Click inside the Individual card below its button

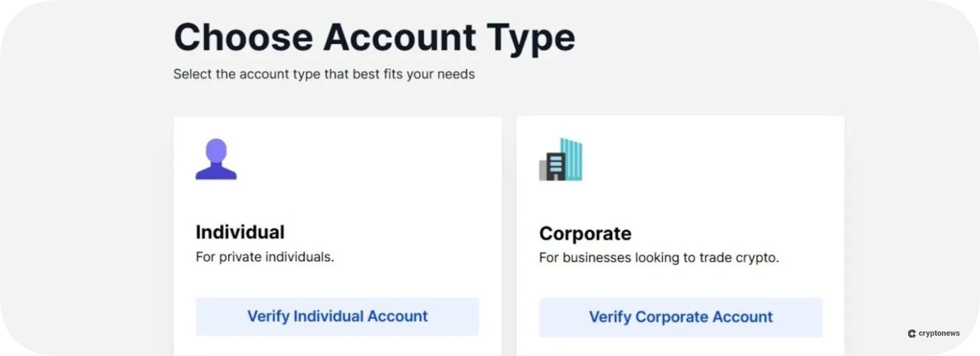tap(338, 347)
